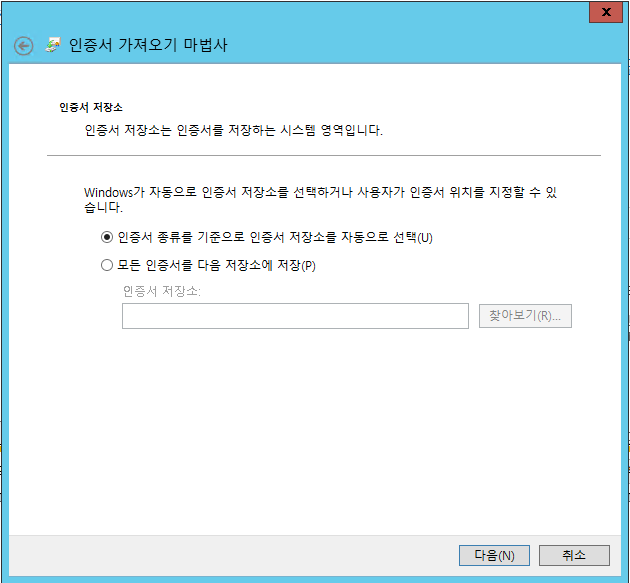Click the bold '인증서 저장소' heading
This screenshot has height=583, width=630.
91,107
